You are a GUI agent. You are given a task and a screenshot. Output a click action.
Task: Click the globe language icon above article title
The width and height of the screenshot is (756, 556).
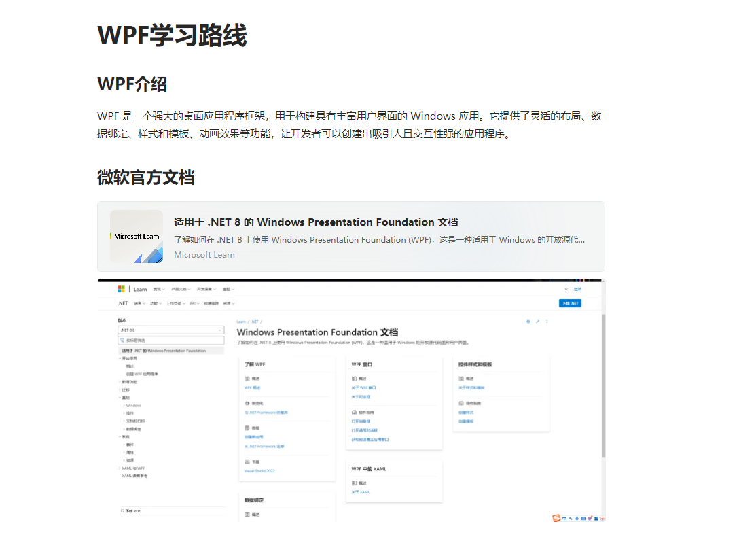pos(528,322)
